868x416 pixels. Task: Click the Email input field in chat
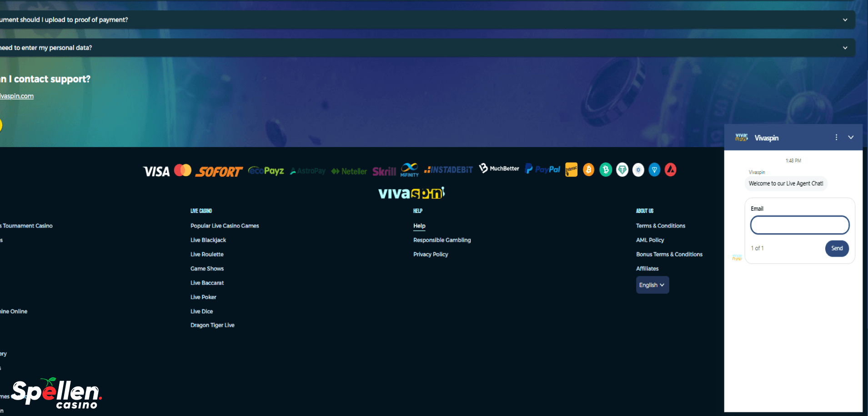tap(800, 225)
